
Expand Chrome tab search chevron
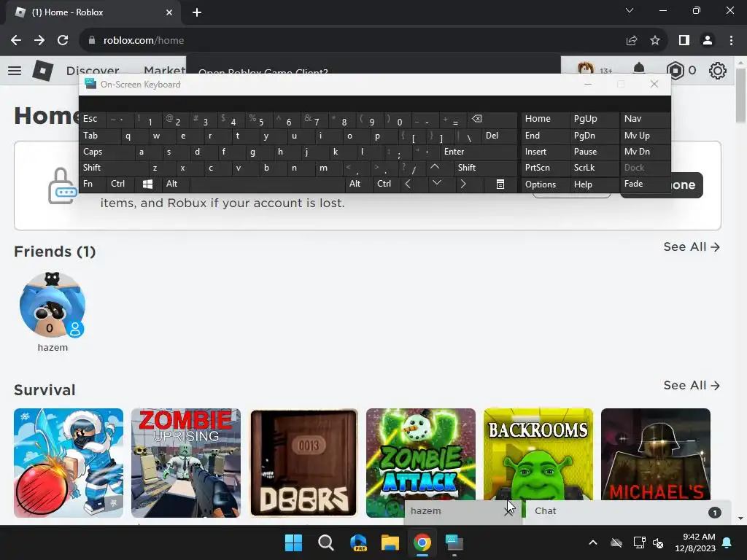click(630, 10)
